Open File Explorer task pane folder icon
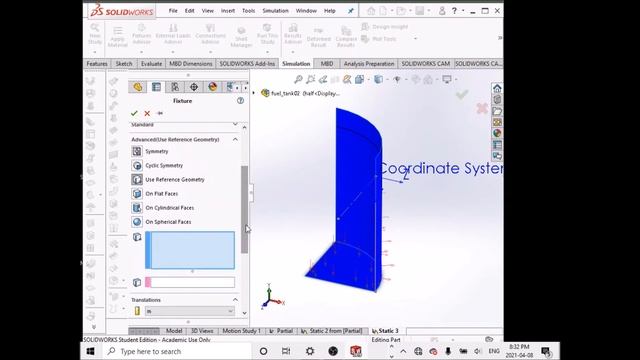 coord(497,111)
